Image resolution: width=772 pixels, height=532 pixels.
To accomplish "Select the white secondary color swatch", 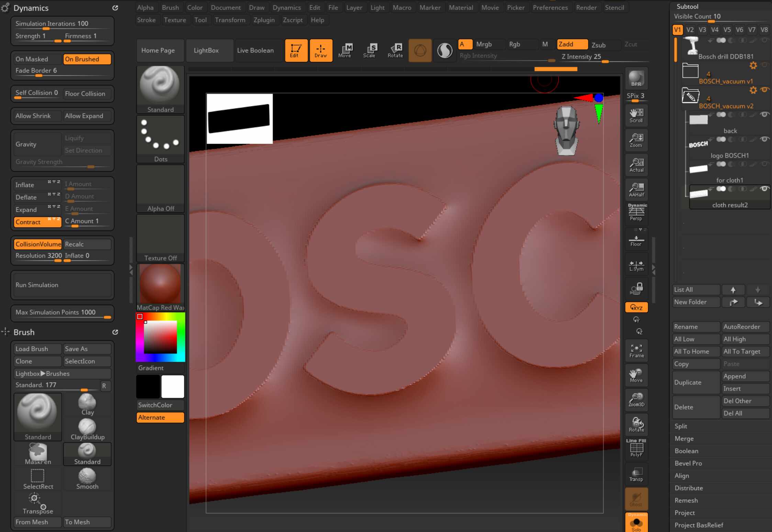I will tap(172, 387).
